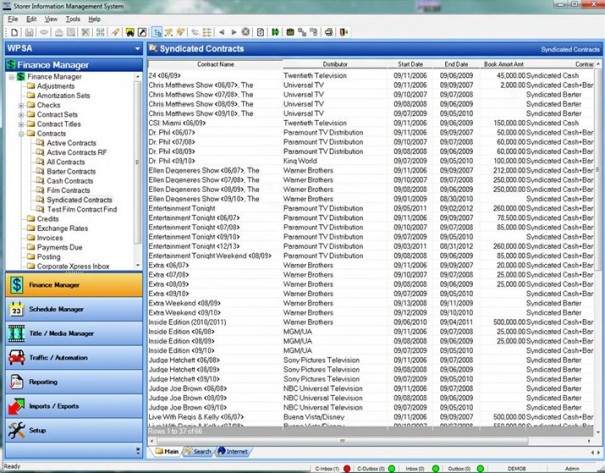Expand the Checks tree node

point(21,105)
